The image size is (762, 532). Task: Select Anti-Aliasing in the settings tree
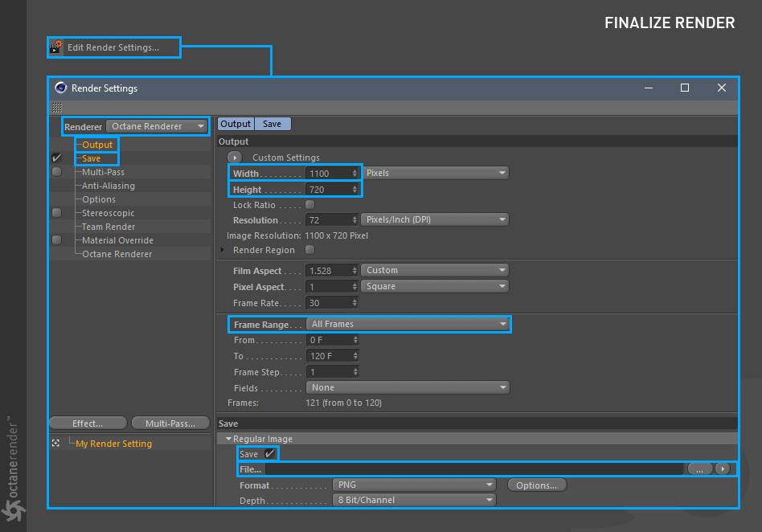pyautogui.click(x=109, y=186)
